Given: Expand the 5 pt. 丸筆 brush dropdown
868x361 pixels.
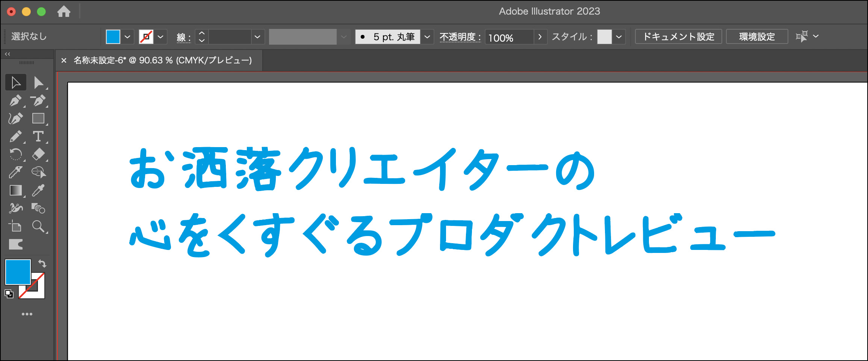Looking at the screenshot, I should point(427,37).
